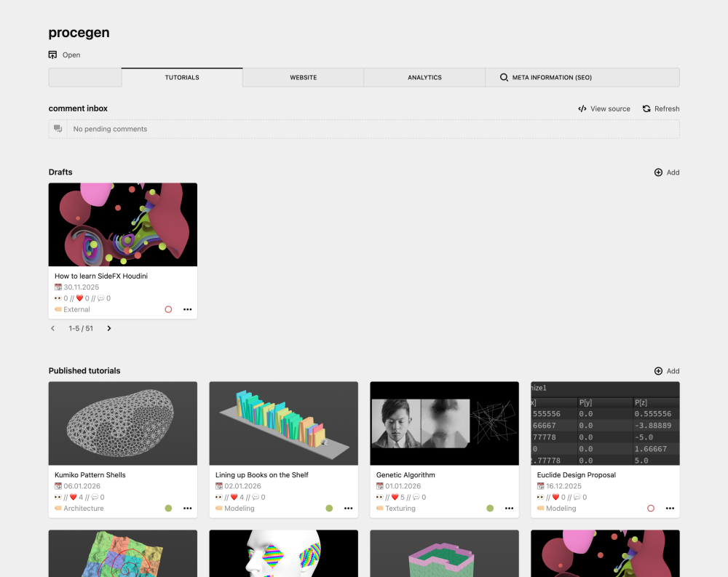Click calendar icon on Kumiko Pattern Shells card
The width and height of the screenshot is (728, 577).
point(58,486)
